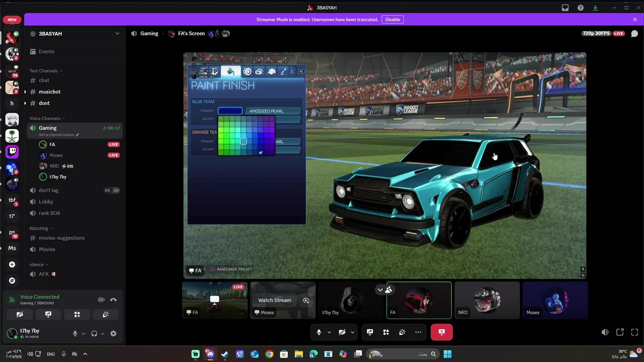Screen dimensions: 644x362
Task: Open more options ellipsis in call bar
Action: pos(418,332)
